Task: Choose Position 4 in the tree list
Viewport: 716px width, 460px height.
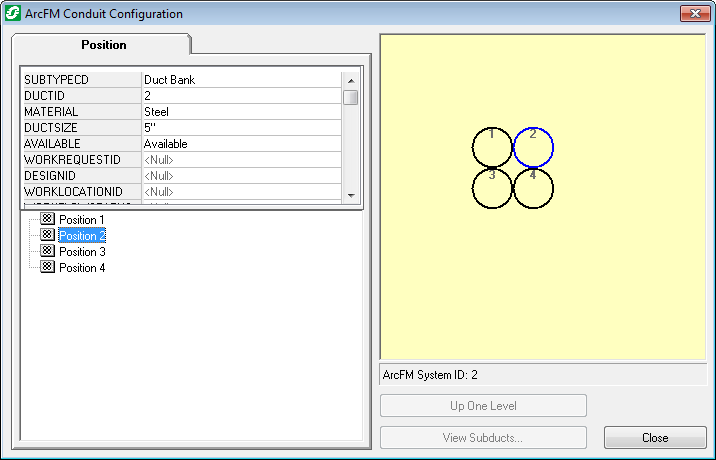Action: pyautogui.click(x=82, y=268)
